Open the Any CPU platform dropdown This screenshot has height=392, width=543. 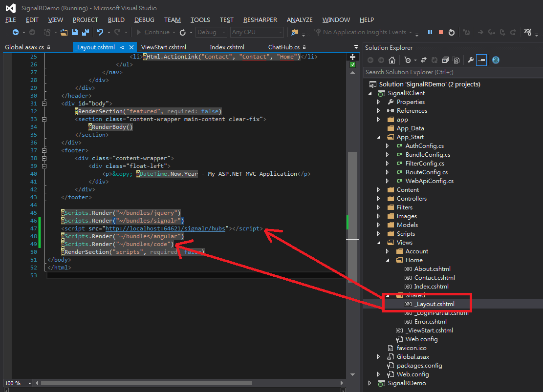pyautogui.click(x=257, y=32)
